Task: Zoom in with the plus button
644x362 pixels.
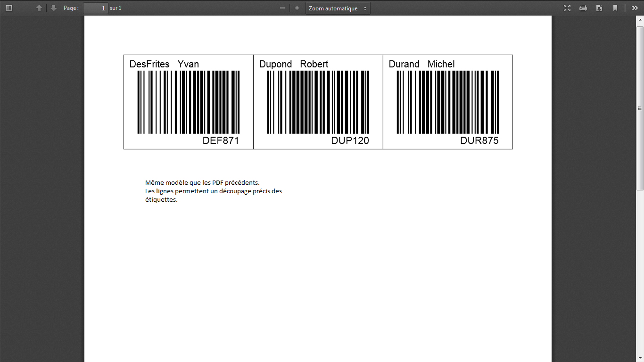Action: [297, 8]
